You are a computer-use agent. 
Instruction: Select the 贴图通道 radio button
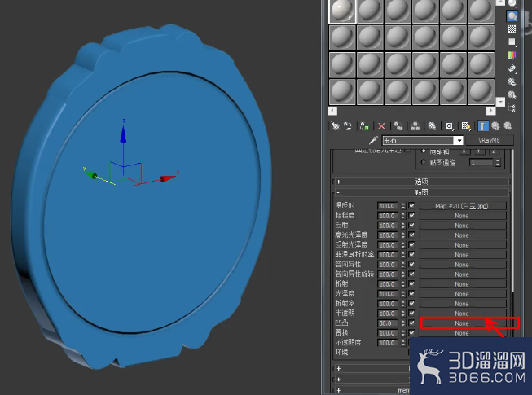(423, 162)
